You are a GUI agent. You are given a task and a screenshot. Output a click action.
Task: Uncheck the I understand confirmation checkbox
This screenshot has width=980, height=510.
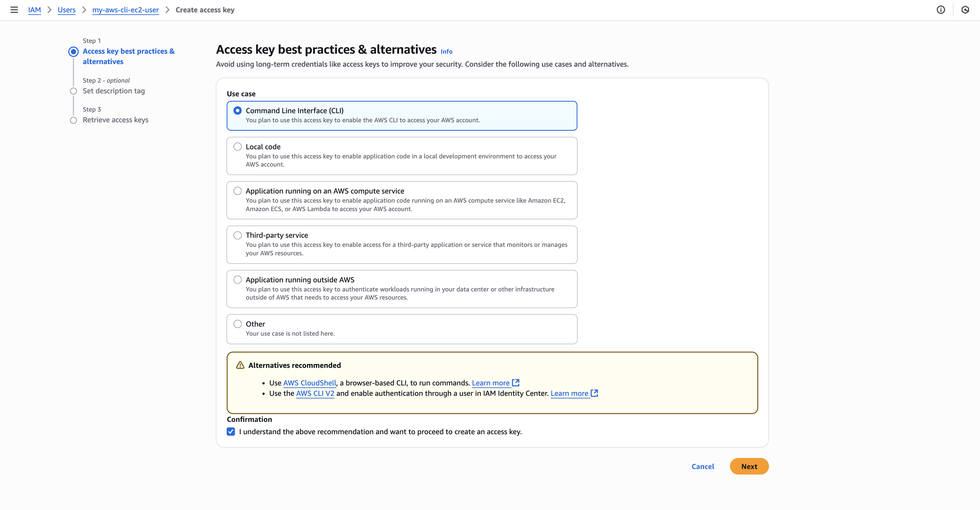click(x=231, y=432)
